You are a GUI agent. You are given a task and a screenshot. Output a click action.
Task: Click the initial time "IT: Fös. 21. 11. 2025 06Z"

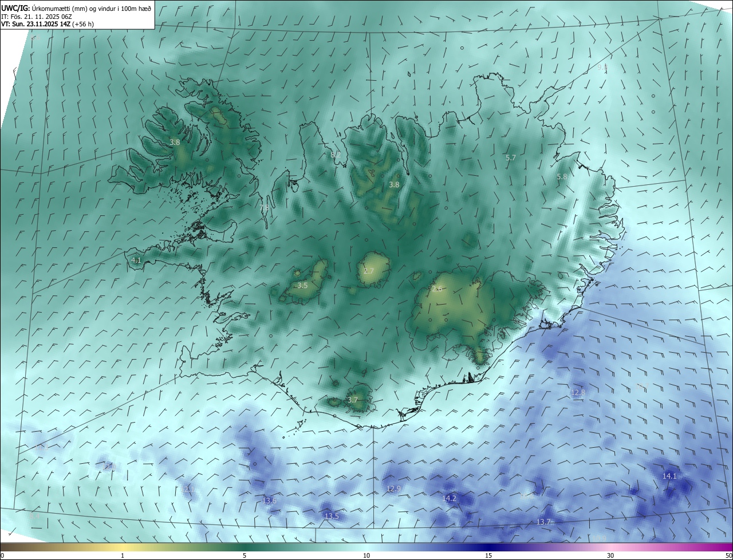coord(36,17)
